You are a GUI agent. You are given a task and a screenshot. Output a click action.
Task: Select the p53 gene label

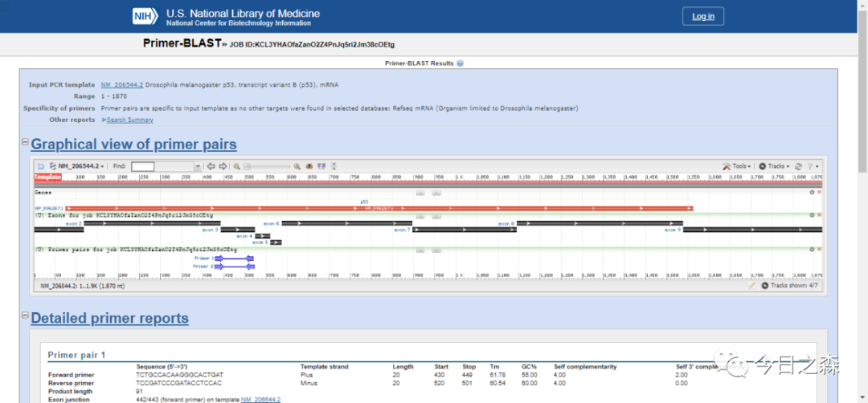364,202
